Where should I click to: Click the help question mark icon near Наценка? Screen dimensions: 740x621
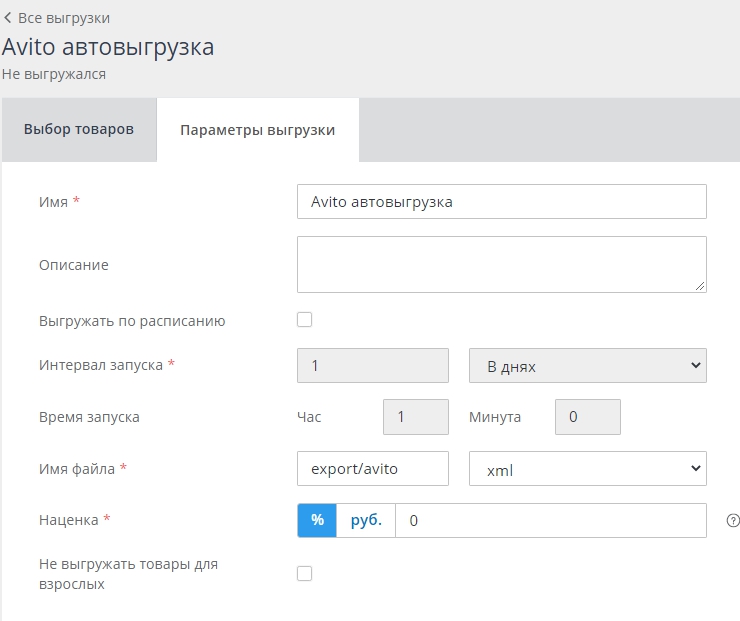[733, 520]
